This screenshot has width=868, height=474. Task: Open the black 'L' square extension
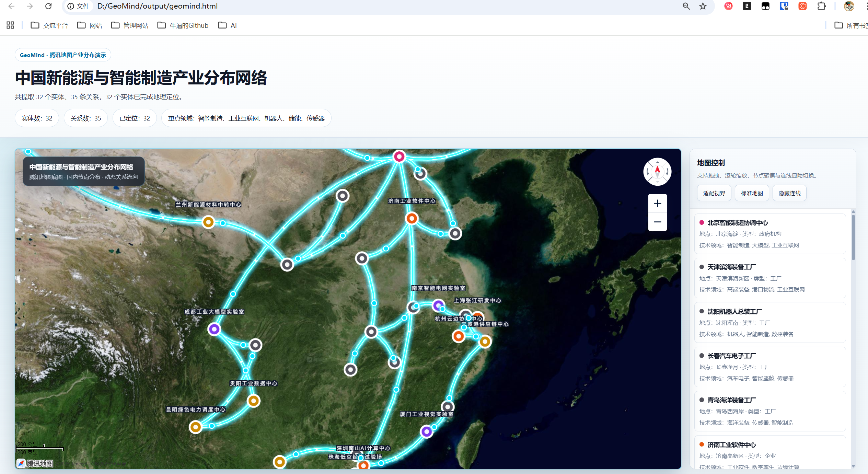tap(747, 6)
